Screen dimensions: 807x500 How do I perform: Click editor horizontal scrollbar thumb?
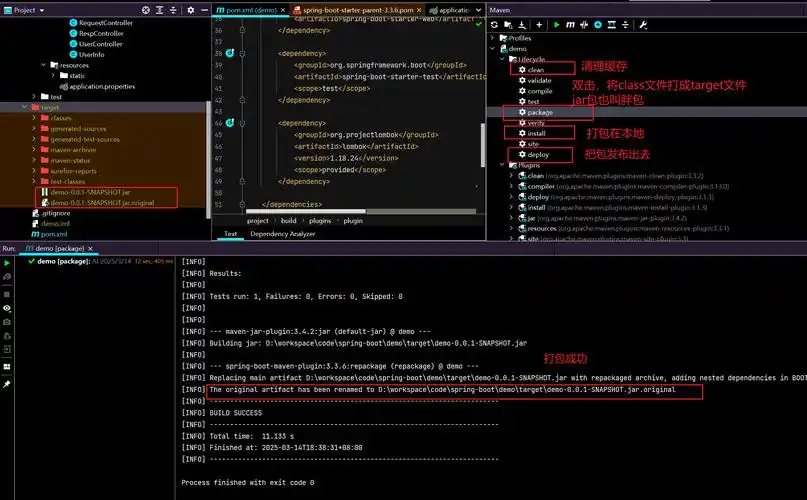coord(306,211)
